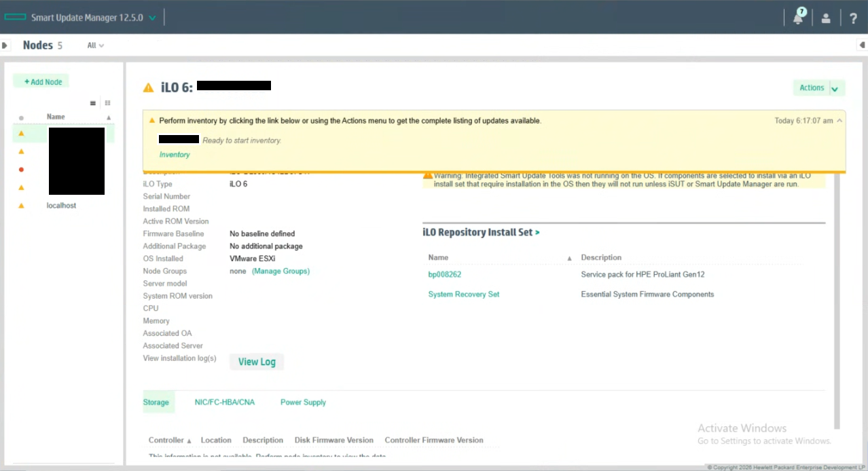Open the user account icon
This screenshot has height=471, width=868.
point(826,18)
